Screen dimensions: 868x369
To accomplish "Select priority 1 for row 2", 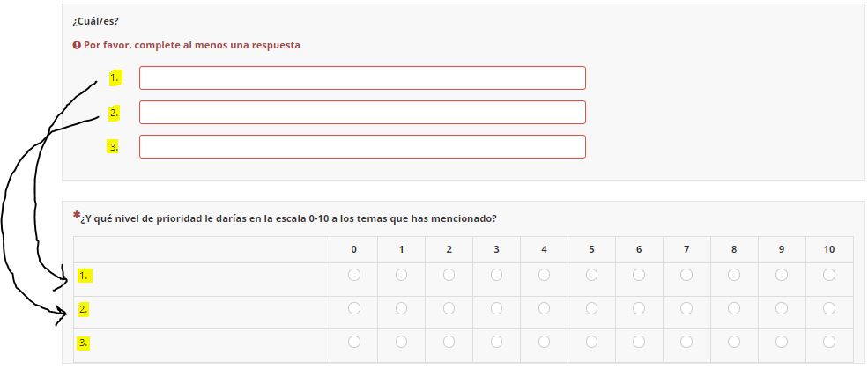I will [x=402, y=309].
